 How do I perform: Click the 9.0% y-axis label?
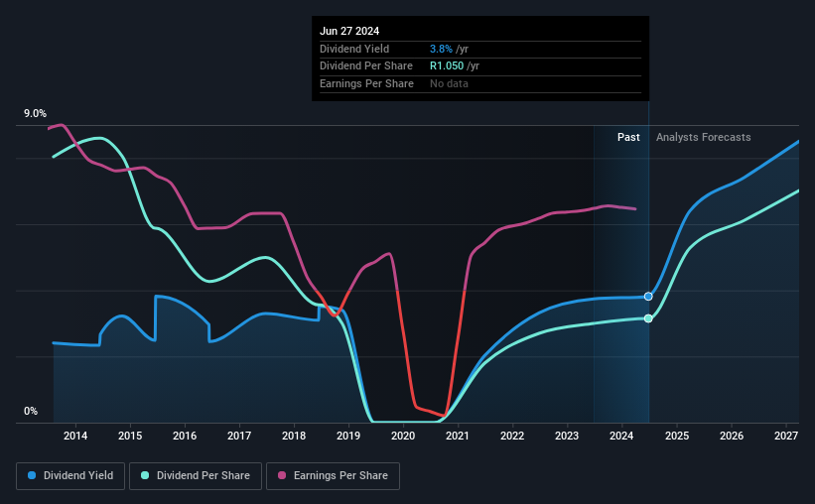35,114
